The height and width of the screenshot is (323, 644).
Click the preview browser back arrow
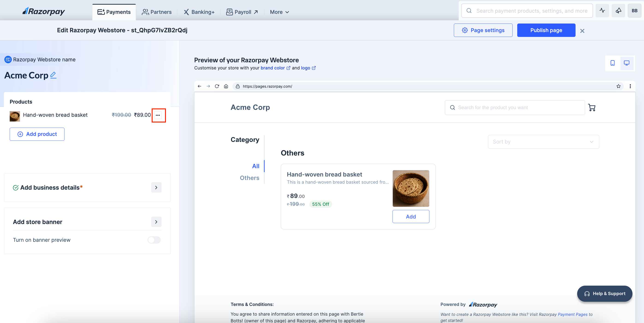coord(199,86)
